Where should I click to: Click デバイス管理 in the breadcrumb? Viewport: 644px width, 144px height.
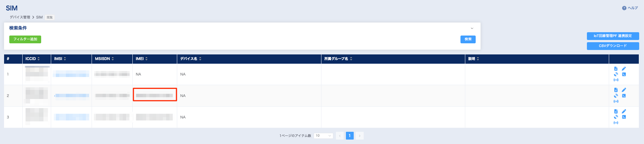(x=20, y=17)
